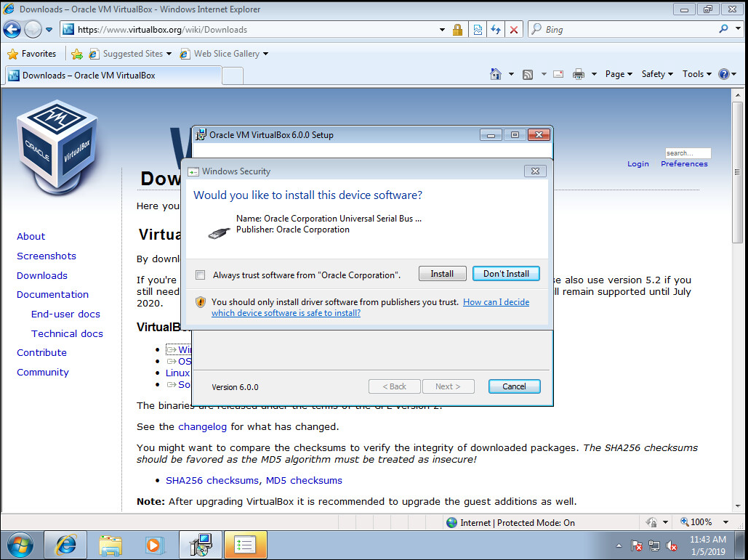Open the MD5 checksums link

tap(304, 480)
